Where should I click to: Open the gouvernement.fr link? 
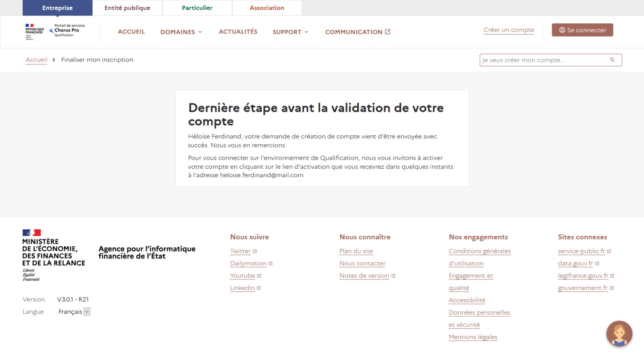coord(583,288)
